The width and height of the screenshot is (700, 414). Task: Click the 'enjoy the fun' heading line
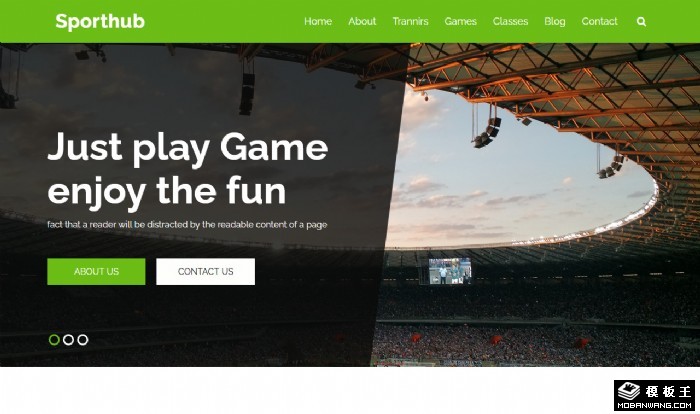pos(166,192)
